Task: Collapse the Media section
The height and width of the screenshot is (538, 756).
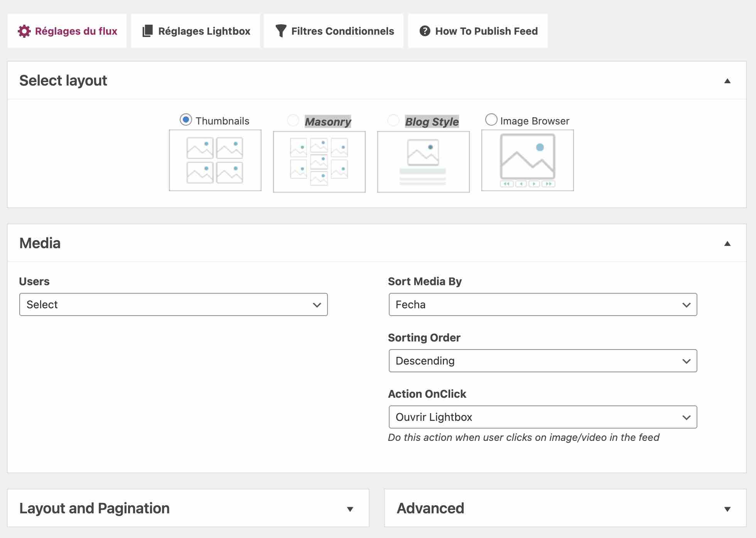Action: click(727, 243)
